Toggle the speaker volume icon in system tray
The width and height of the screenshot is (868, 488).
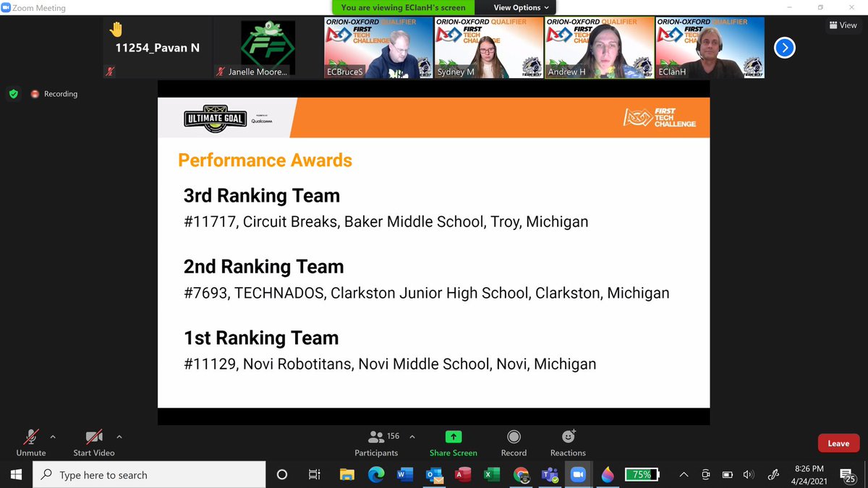[x=749, y=474]
